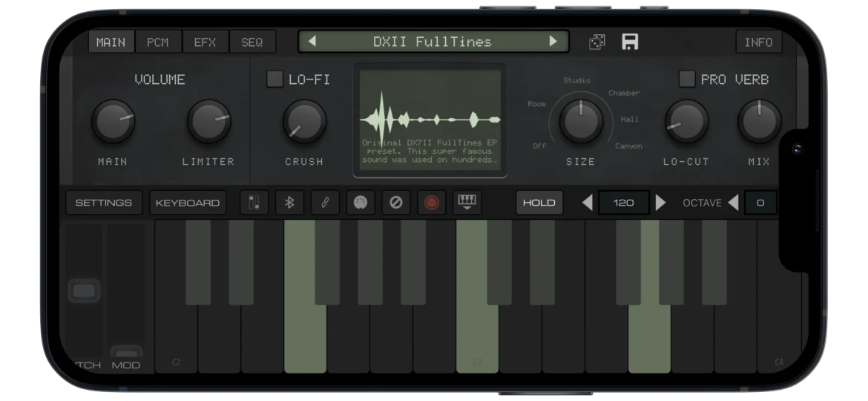
Task: Open Bluetooth MIDI connection
Action: (x=289, y=203)
